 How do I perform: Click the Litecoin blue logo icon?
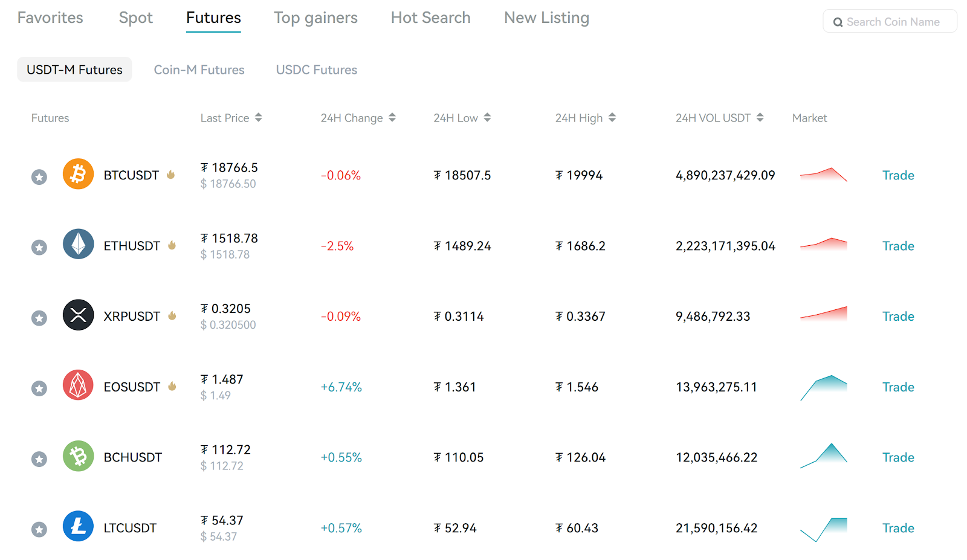point(78,526)
